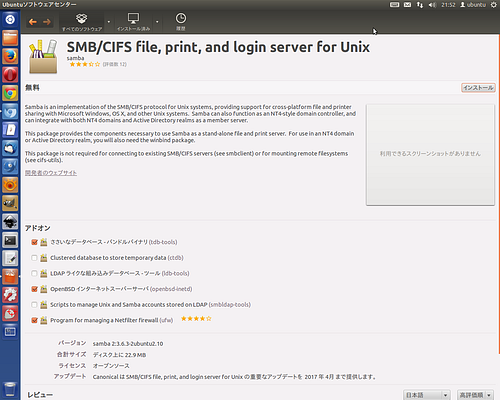Open the ubuntu user menu
500x400 pixels.
473,5
